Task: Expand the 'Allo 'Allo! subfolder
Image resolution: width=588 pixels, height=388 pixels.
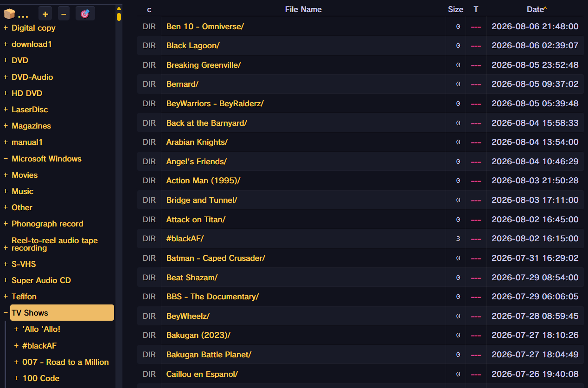Action: (x=16, y=329)
